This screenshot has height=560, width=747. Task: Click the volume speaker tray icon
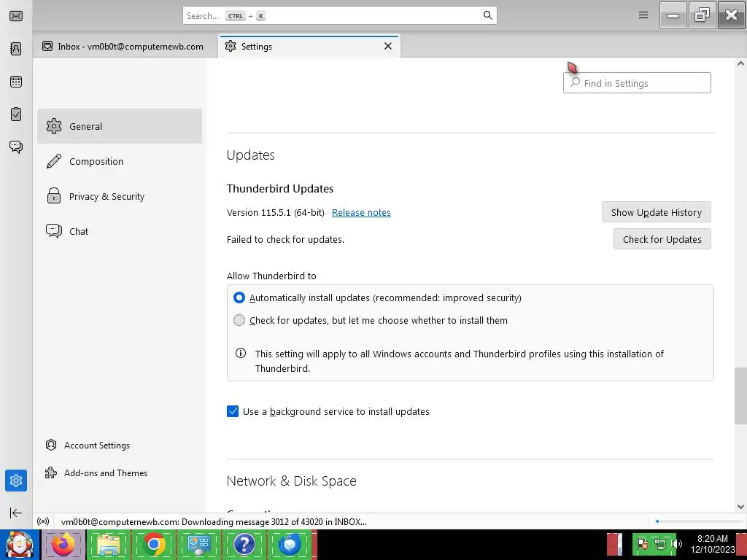tap(677, 544)
